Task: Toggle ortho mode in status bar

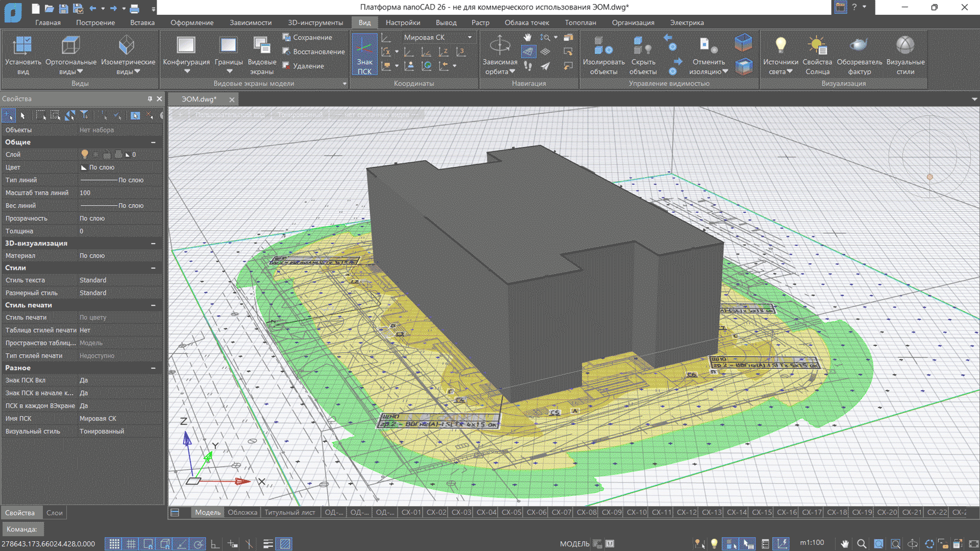Action: (x=215, y=544)
